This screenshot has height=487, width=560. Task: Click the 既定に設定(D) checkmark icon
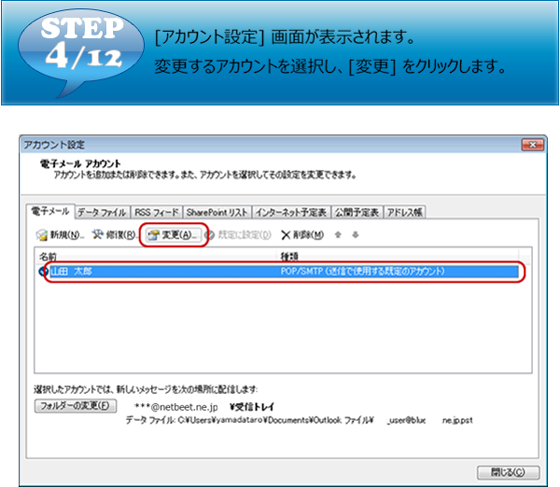(x=210, y=235)
